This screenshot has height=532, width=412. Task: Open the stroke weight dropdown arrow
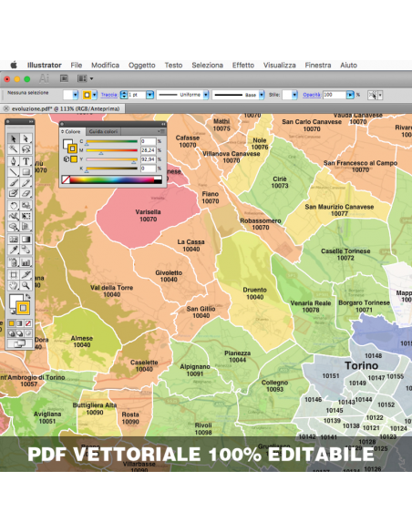[x=149, y=95]
